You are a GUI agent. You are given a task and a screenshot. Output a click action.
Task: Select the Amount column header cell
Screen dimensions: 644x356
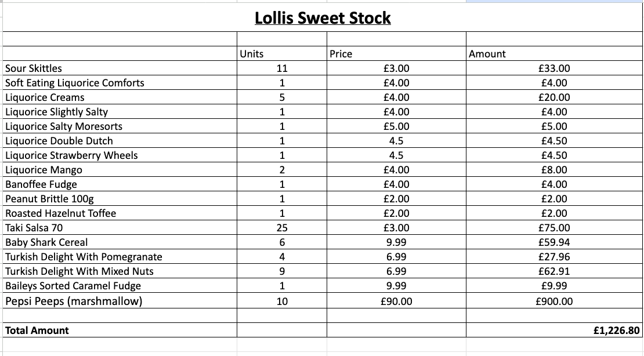pos(487,54)
